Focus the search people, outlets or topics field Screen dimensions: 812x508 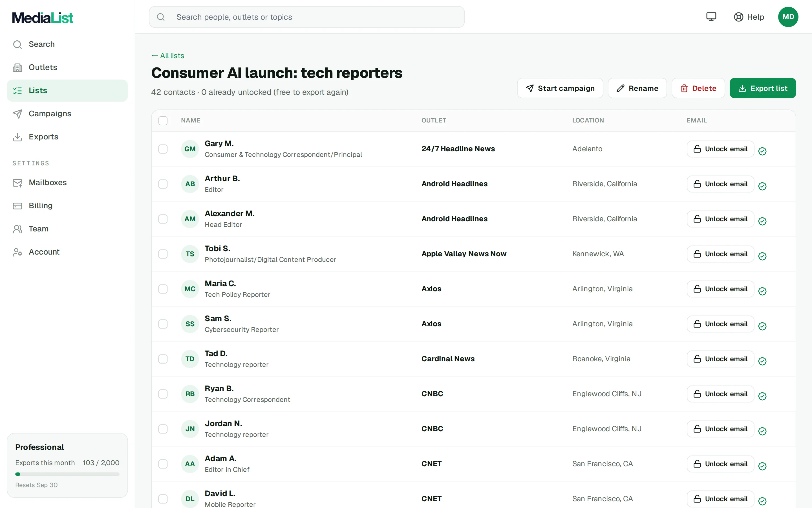tap(306, 17)
